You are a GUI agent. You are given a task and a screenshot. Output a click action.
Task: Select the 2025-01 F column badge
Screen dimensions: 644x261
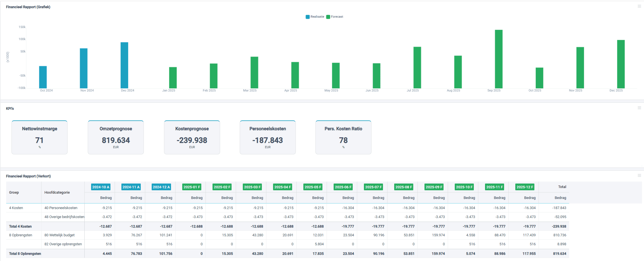(191, 187)
